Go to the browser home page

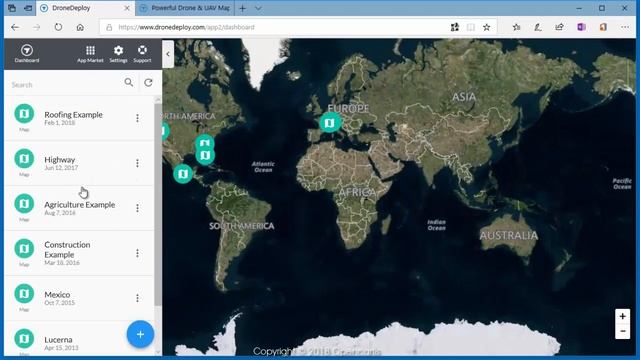click(x=80, y=27)
